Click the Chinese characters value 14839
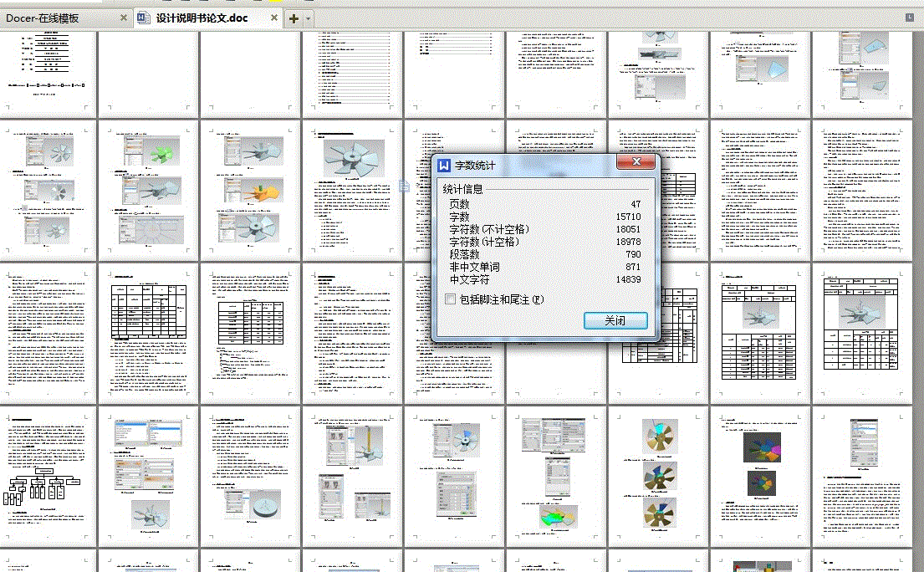 628,279
